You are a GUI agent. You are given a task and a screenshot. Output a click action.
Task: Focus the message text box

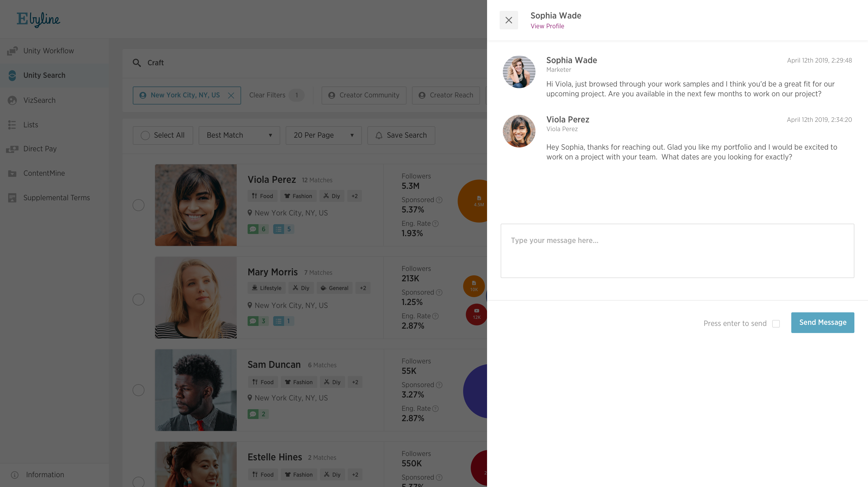coord(677,251)
